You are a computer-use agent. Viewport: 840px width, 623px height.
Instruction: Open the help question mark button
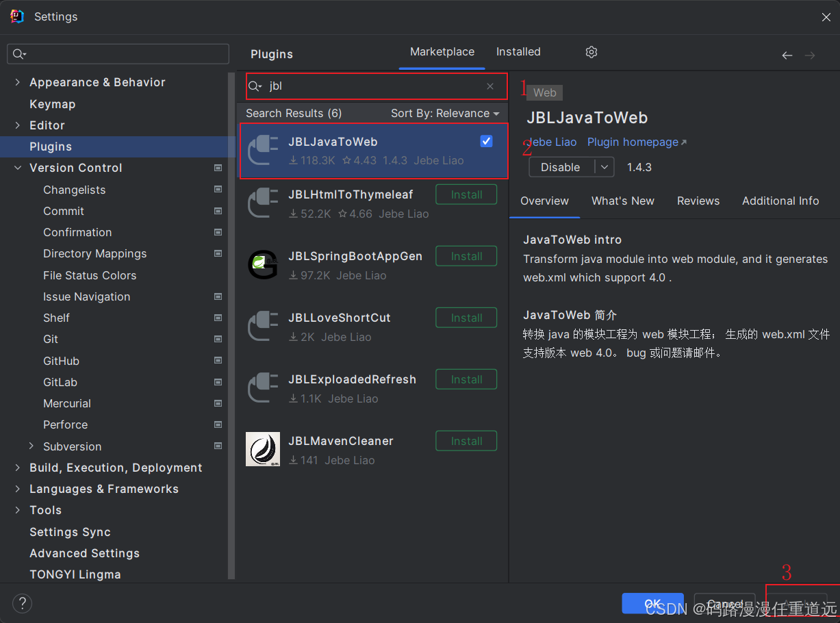(x=22, y=603)
